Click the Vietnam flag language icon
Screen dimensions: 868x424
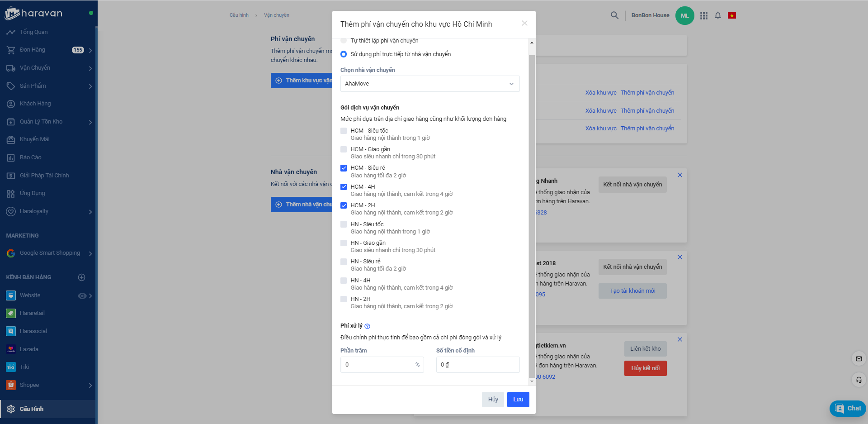[x=731, y=15]
